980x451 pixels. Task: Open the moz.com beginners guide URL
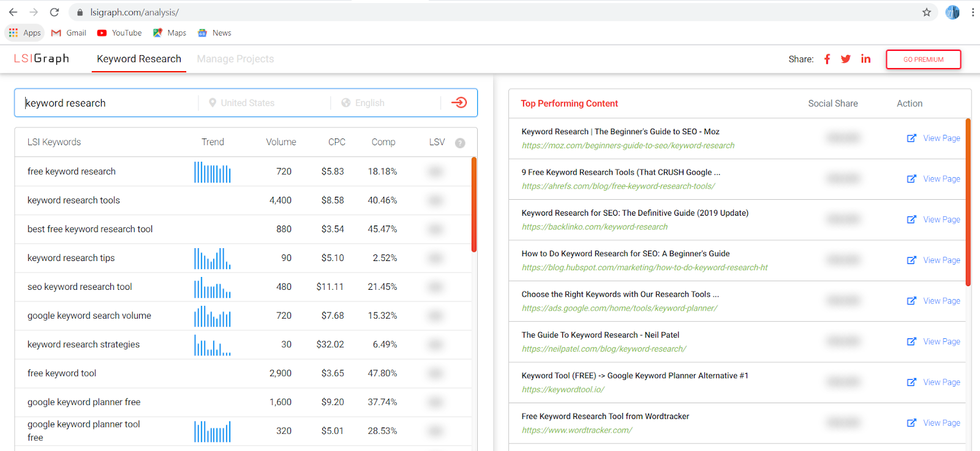628,145
